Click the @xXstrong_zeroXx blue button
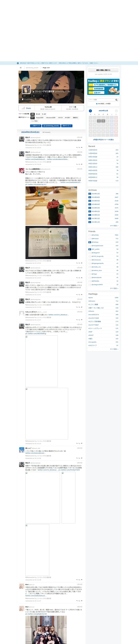Viewport: 138px width, 644px height. tap(51, 126)
